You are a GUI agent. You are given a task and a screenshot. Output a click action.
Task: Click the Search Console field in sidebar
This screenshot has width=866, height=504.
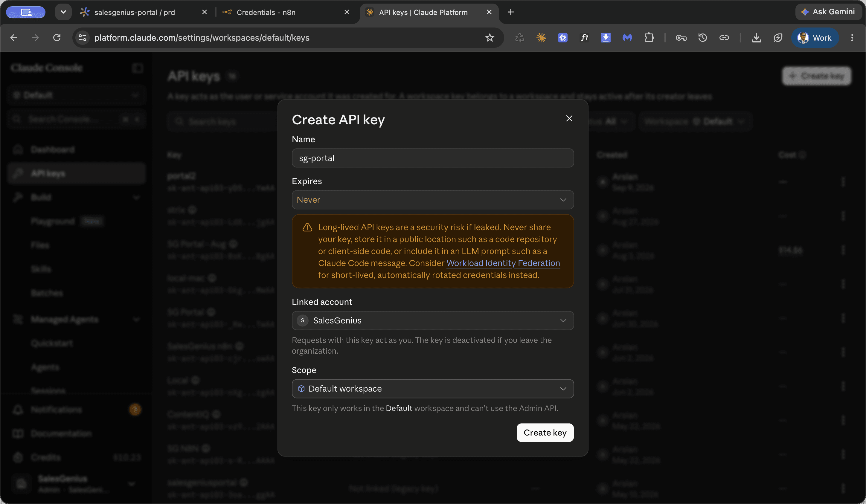coord(76,119)
